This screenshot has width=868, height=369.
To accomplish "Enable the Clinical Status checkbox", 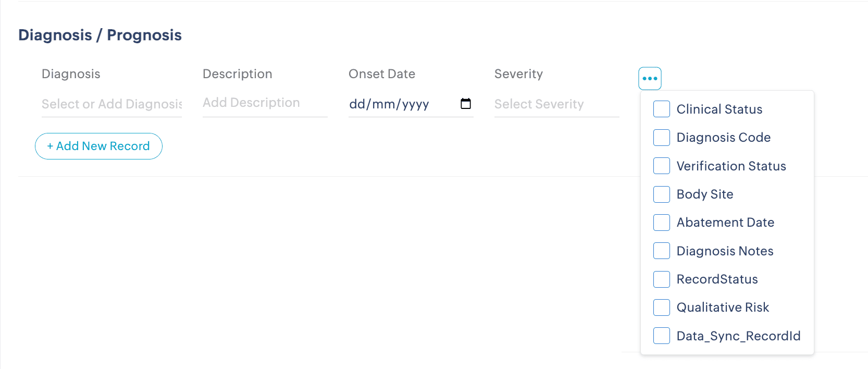I will point(662,109).
